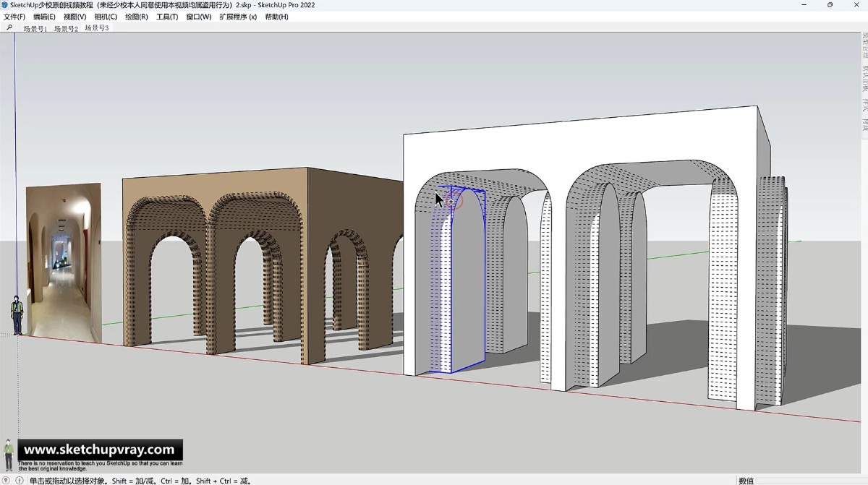Click the geolocation icon in status bar

[7, 480]
